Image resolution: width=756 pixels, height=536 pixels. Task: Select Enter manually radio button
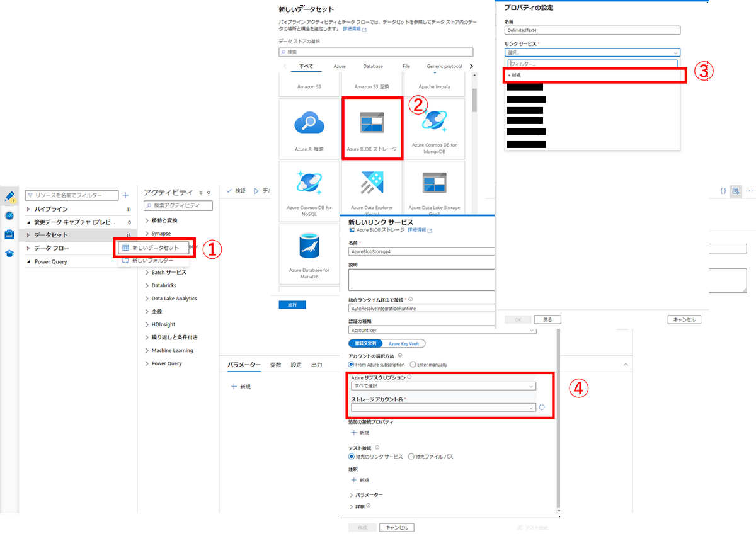click(x=413, y=364)
